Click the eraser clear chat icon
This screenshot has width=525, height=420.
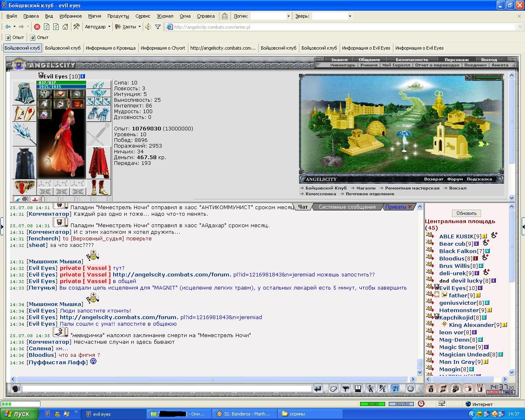[x=333, y=388]
